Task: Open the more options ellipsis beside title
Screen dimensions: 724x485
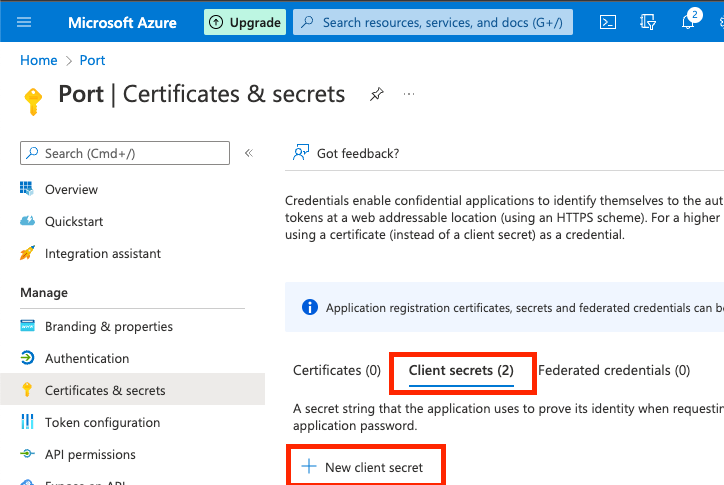Action: [409, 94]
